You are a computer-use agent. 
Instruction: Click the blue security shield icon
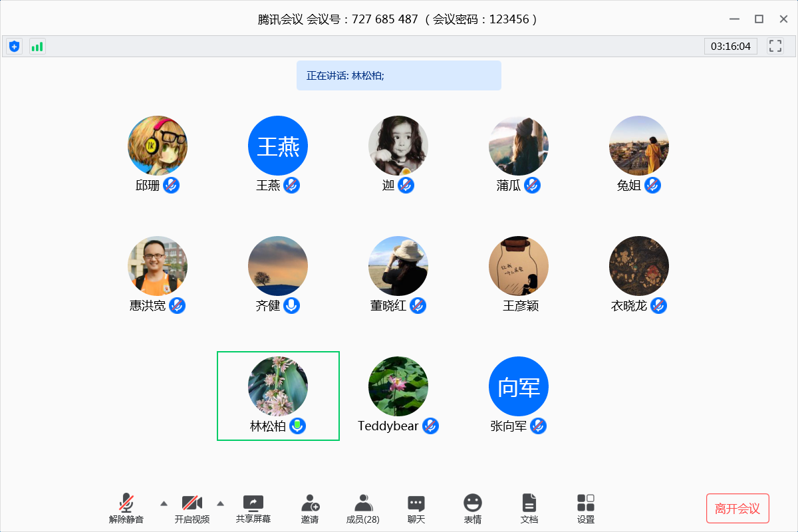pos(14,46)
